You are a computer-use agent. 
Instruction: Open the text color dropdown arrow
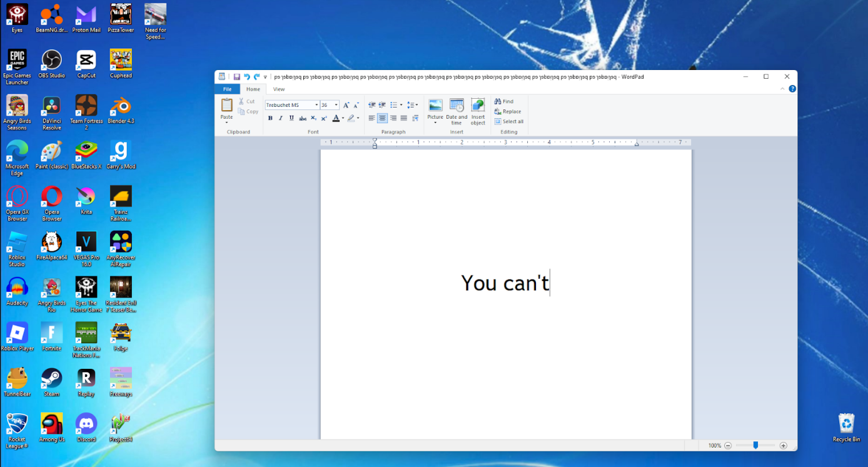pyautogui.click(x=343, y=118)
